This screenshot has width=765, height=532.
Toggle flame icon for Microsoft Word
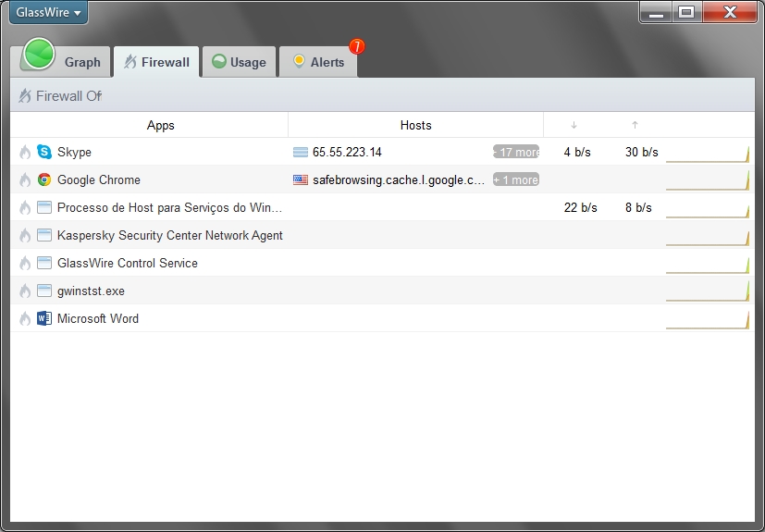point(25,318)
